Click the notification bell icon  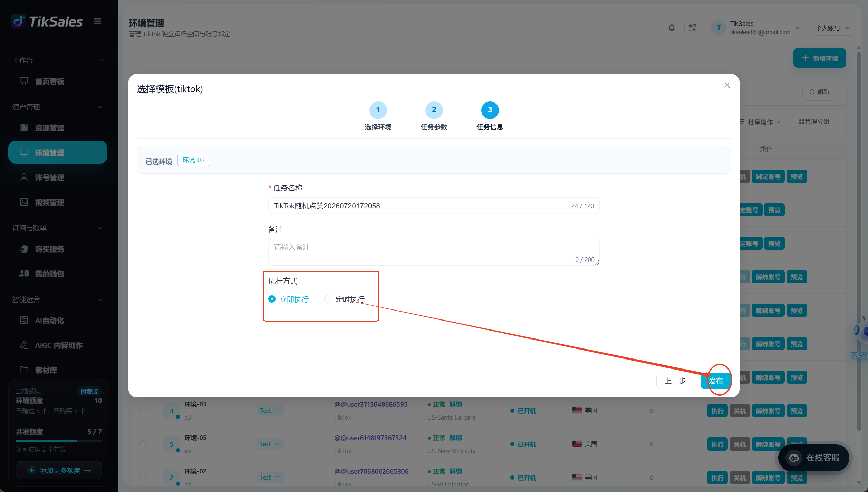(x=672, y=28)
